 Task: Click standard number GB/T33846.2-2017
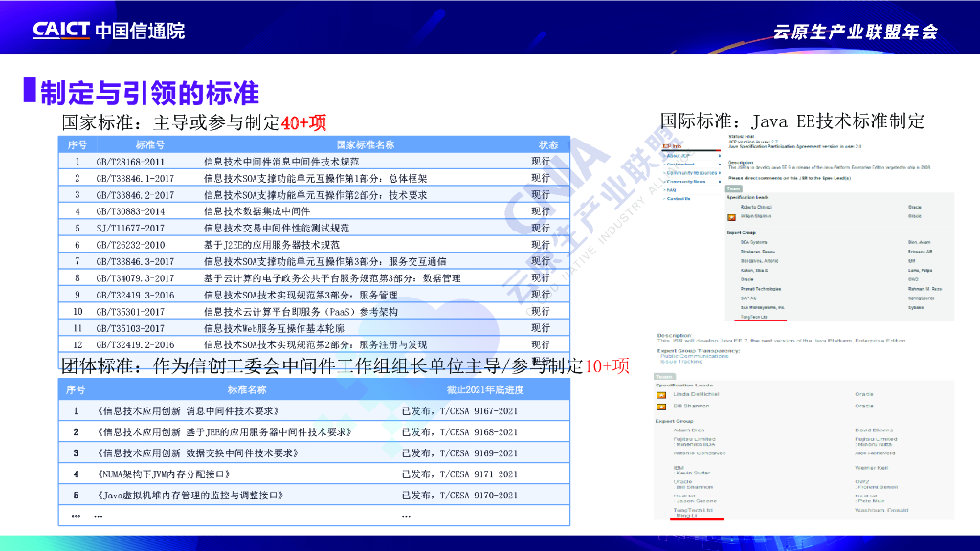pyautogui.click(x=135, y=195)
